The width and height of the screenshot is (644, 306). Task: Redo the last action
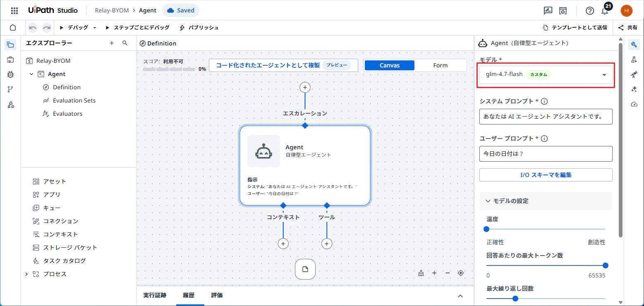coord(47,28)
